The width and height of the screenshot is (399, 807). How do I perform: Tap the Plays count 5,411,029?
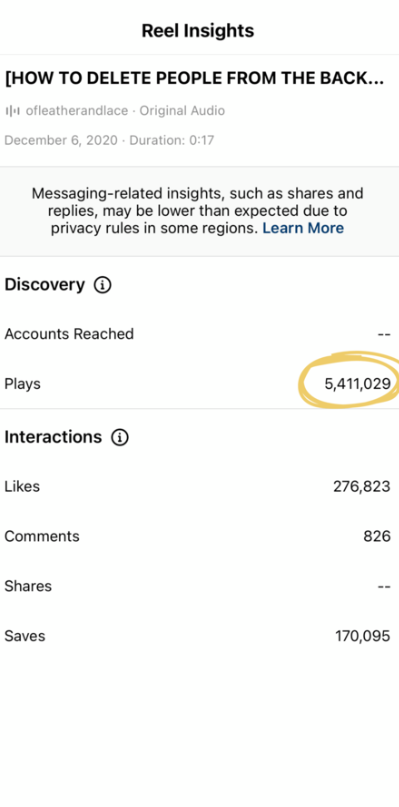pyautogui.click(x=357, y=384)
